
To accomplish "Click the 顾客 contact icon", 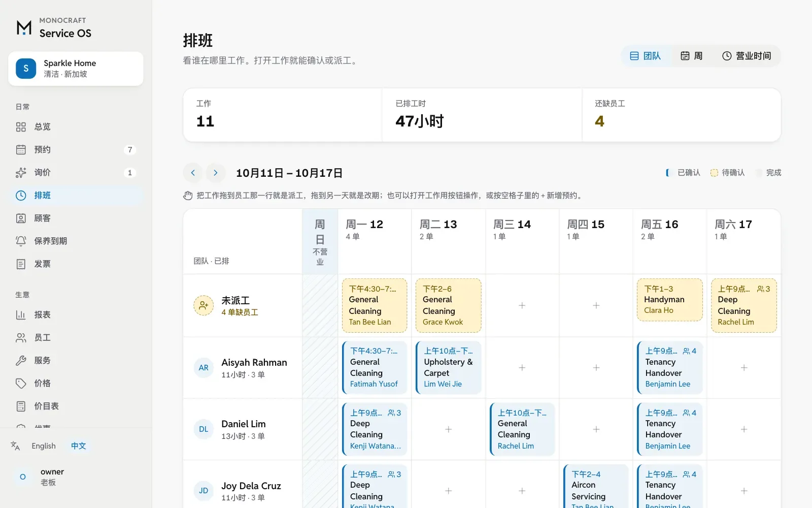I will pyautogui.click(x=21, y=218).
